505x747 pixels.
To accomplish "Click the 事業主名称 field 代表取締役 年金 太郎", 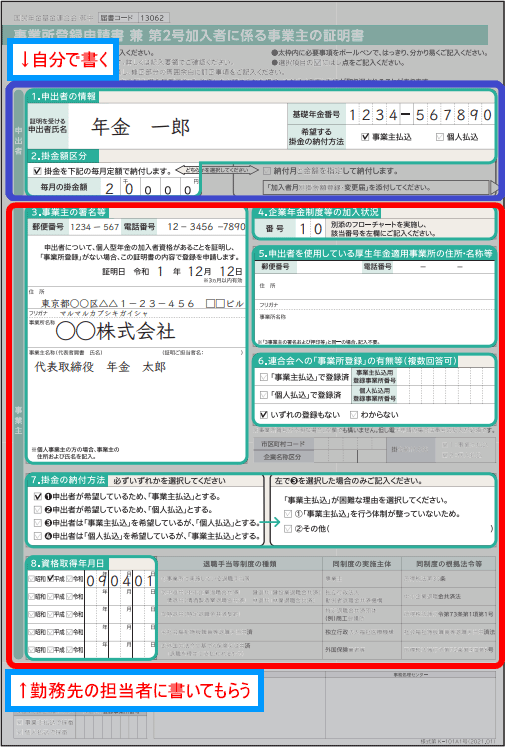I will coord(137,366).
